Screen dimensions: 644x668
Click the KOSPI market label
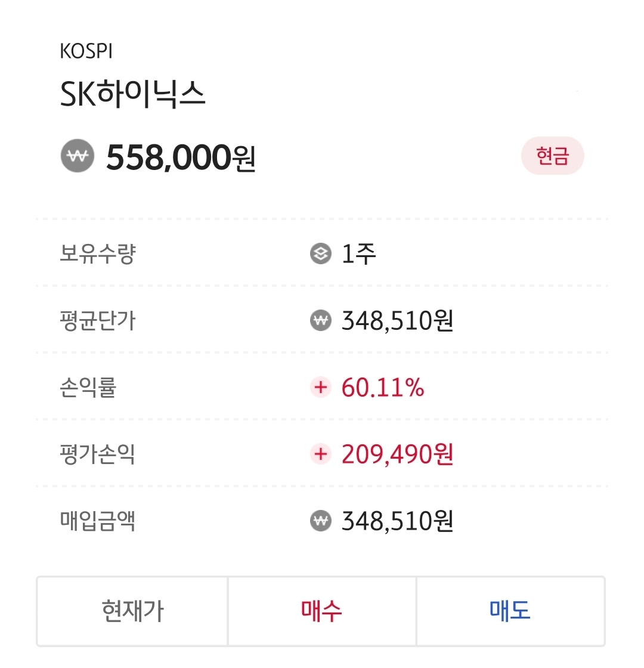(x=86, y=52)
